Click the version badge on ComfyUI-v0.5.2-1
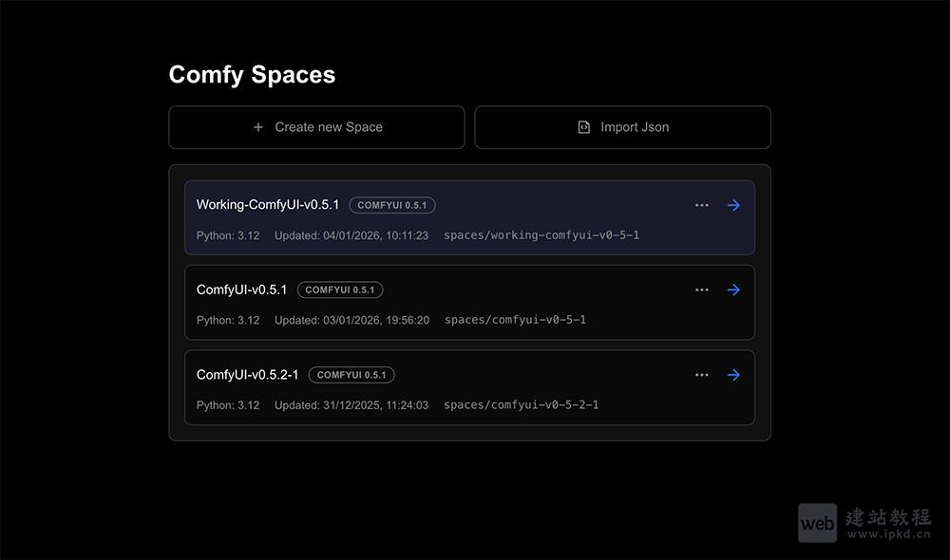 point(351,374)
